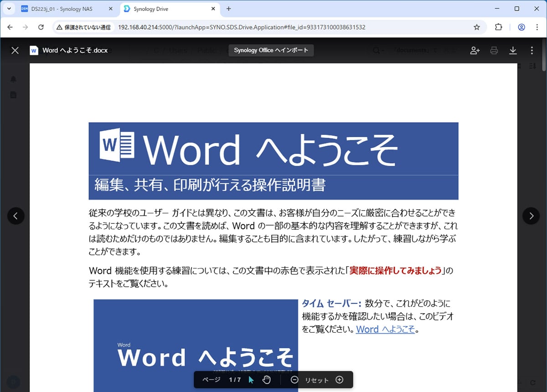Open the three-dot more options menu

(x=532, y=50)
